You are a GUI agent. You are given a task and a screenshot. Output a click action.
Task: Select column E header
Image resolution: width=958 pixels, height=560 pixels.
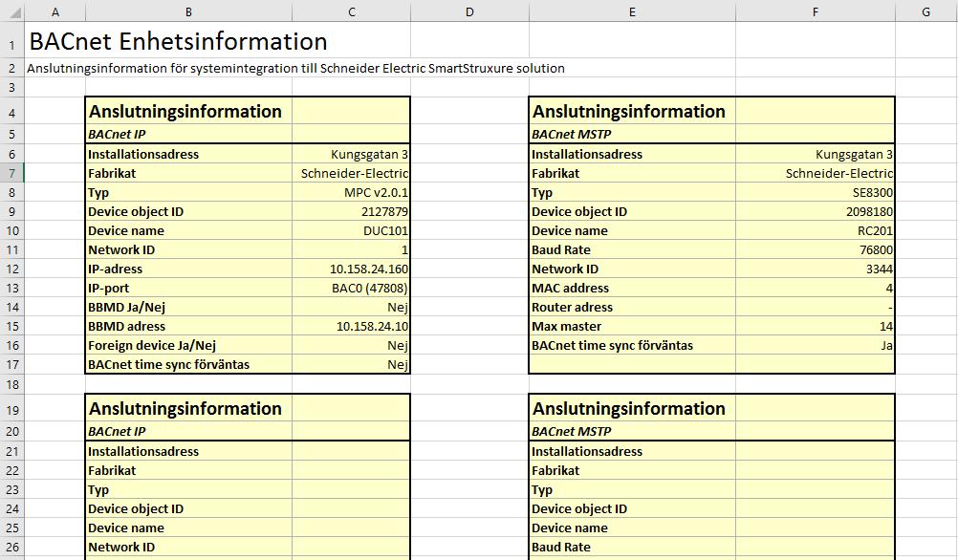(x=632, y=11)
